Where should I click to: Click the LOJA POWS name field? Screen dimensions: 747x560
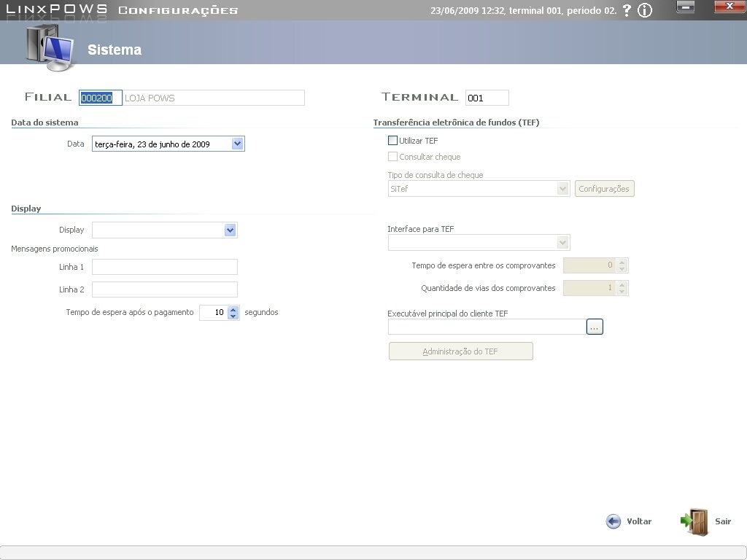[x=214, y=98]
